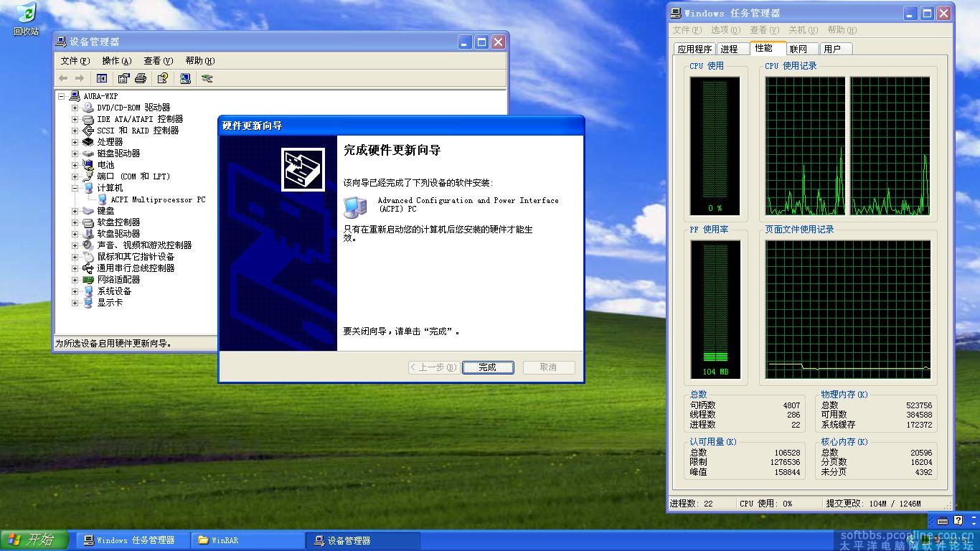Switch to the 应用程序 tab in Task Manager
980x551 pixels.
pos(694,49)
